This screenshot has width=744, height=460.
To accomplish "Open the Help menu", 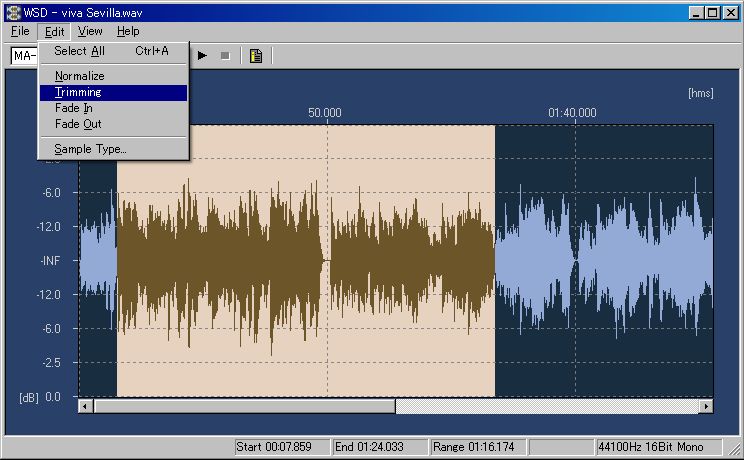I will [x=128, y=31].
